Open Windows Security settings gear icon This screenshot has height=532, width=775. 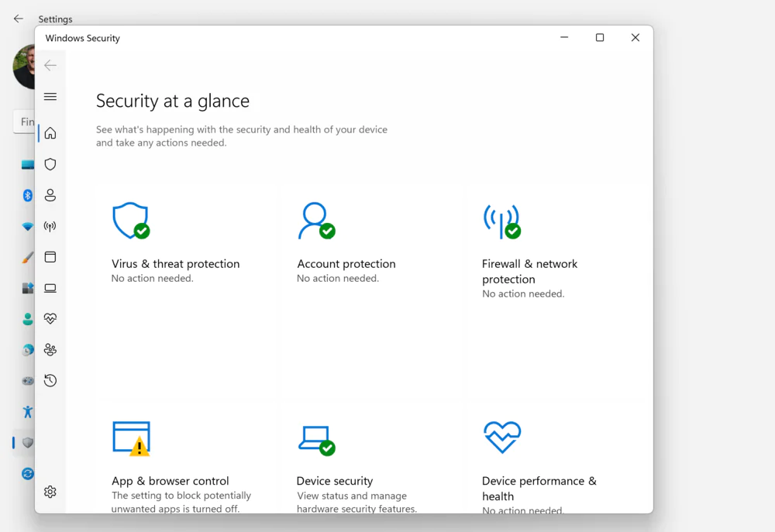pyautogui.click(x=50, y=492)
